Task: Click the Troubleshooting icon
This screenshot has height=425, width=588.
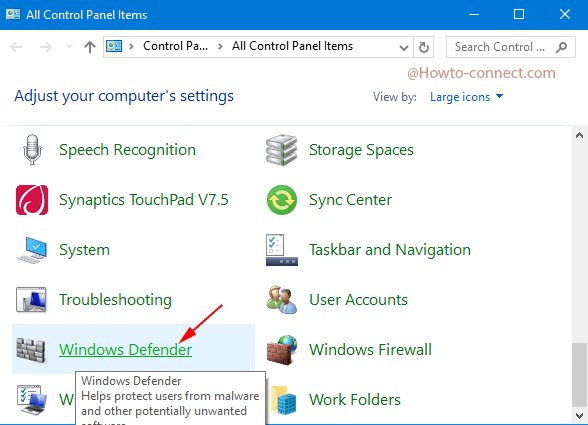Action: click(x=31, y=300)
